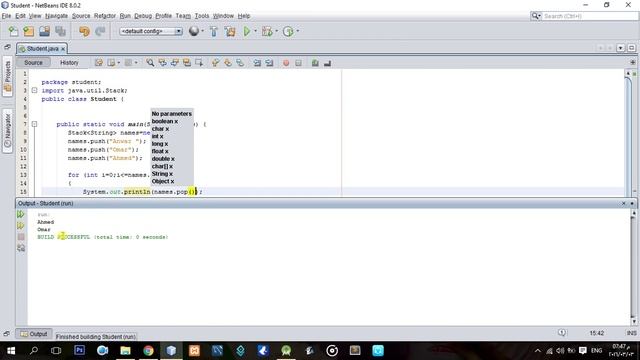Viewport: 640px width, 360px height.
Task: Click the New Project toolbar icon
Action: [x=29, y=31]
